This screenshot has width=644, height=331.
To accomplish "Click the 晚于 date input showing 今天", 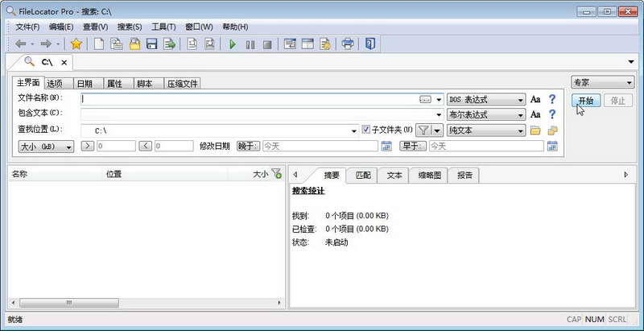I will [x=320, y=146].
